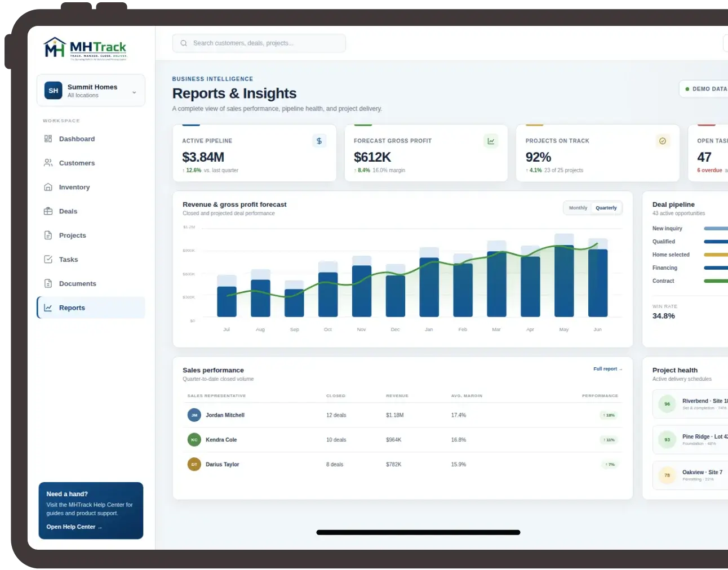Open Full report link
728x570 pixels.
tap(607, 369)
